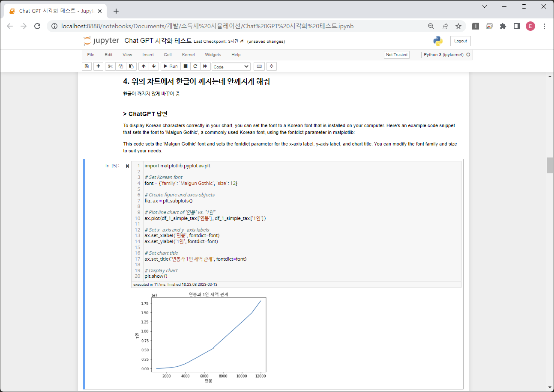This screenshot has width=554, height=392.
Task: Bookmark this tab with star icon
Action: pyautogui.click(x=458, y=26)
